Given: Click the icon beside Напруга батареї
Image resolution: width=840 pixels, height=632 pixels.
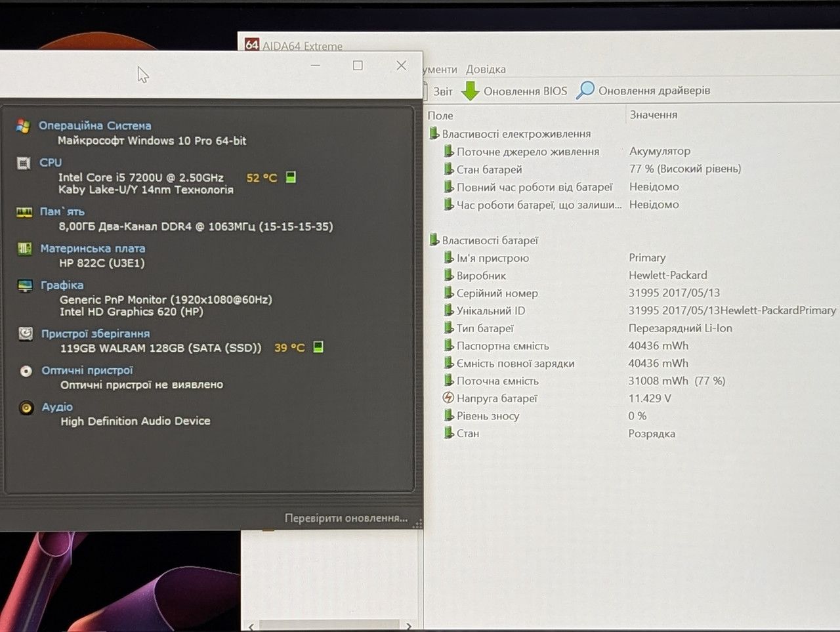Looking at the screenshot, I should click(x=448, y=398).
